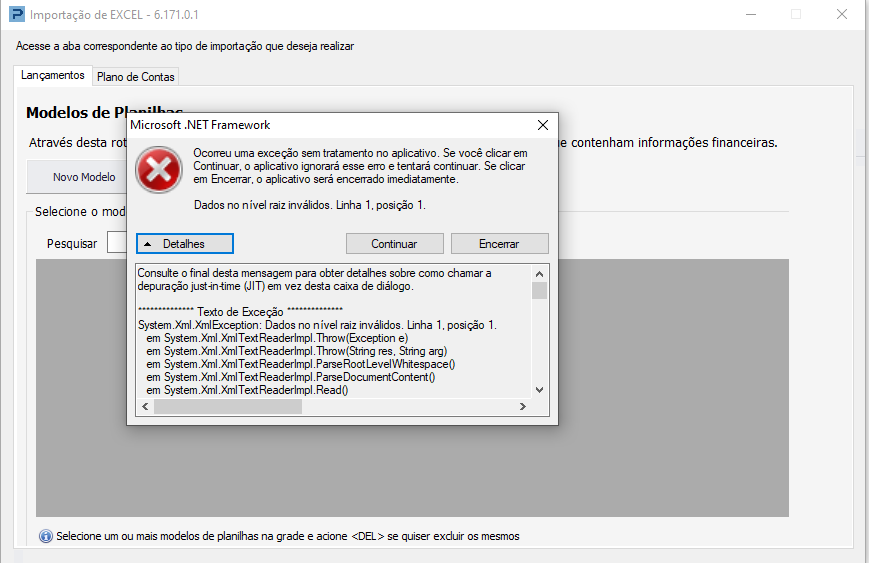This screenshot has width=869, height=563.
Task: Collapse the Detalhes section
Action: point(185,244)
